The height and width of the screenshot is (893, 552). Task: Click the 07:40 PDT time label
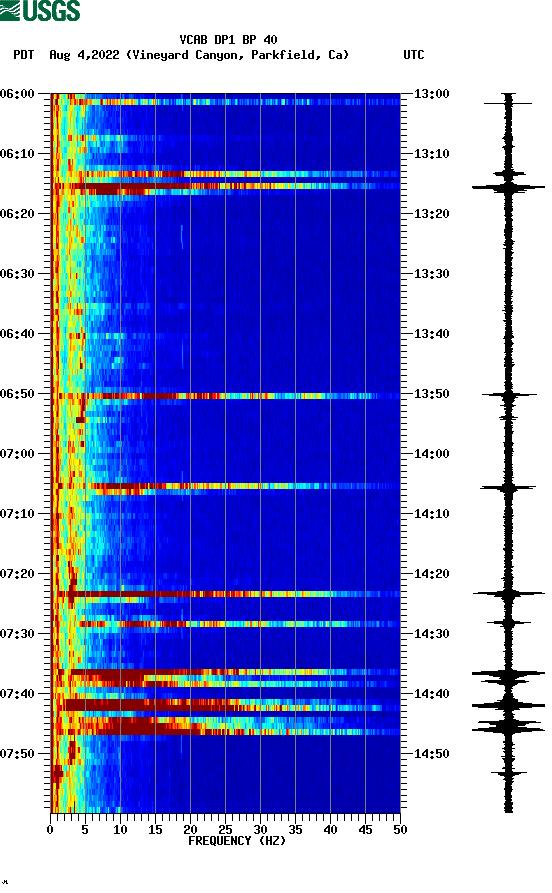(x=17, y=694)
